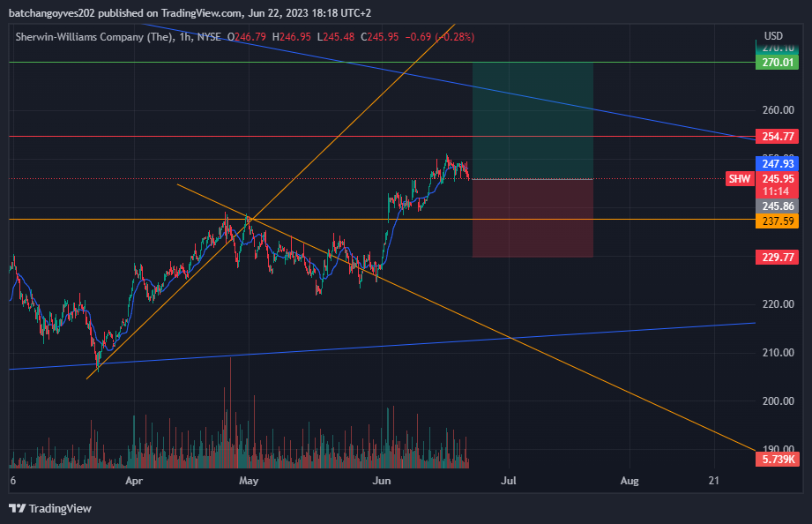This screenshot has width=812, height=524.
Task: Click the 5.739K volume label
Action: [777, 460]
